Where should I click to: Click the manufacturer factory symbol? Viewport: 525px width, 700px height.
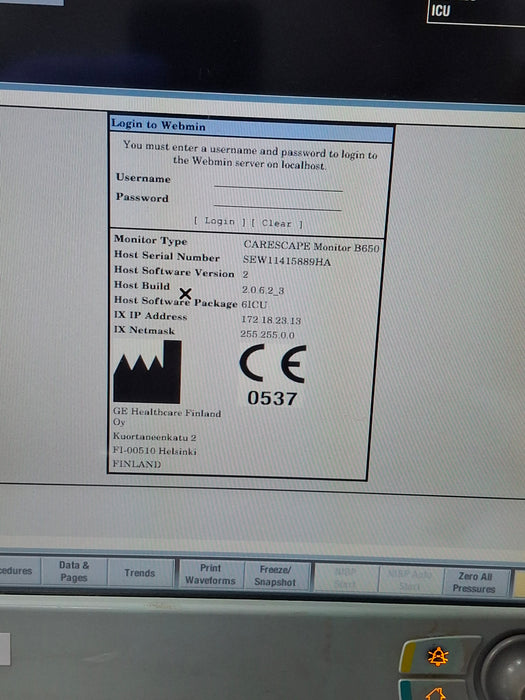click(x=147, y=372)
